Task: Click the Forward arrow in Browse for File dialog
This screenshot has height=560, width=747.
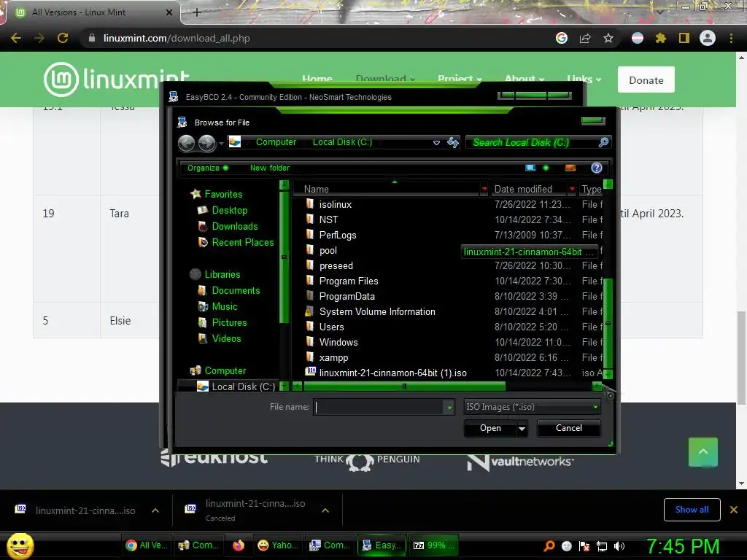Action: (206, 143)
